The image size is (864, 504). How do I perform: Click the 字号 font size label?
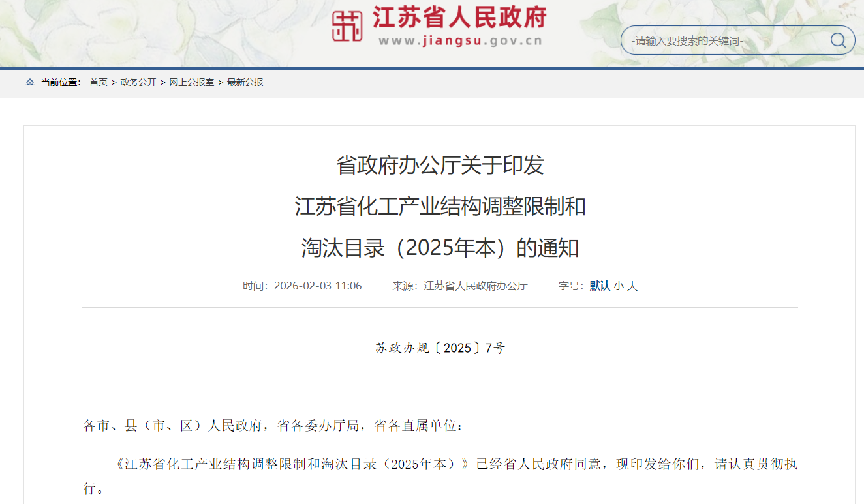point(568,286)
